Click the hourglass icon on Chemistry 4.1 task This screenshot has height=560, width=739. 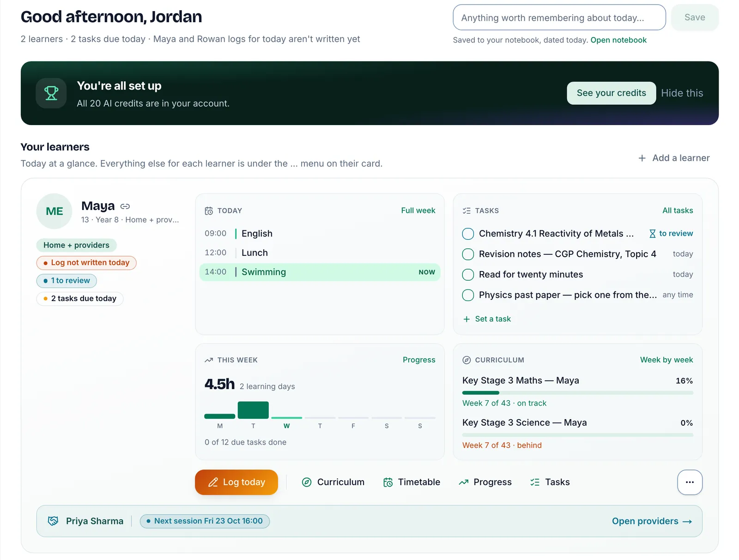click(652, 234)
